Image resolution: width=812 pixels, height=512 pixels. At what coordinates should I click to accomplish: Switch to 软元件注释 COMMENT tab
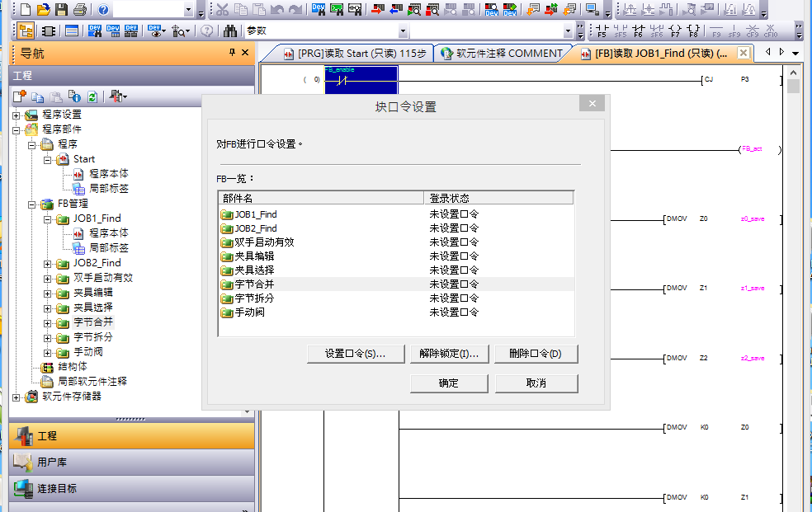(x=502, y=54)
